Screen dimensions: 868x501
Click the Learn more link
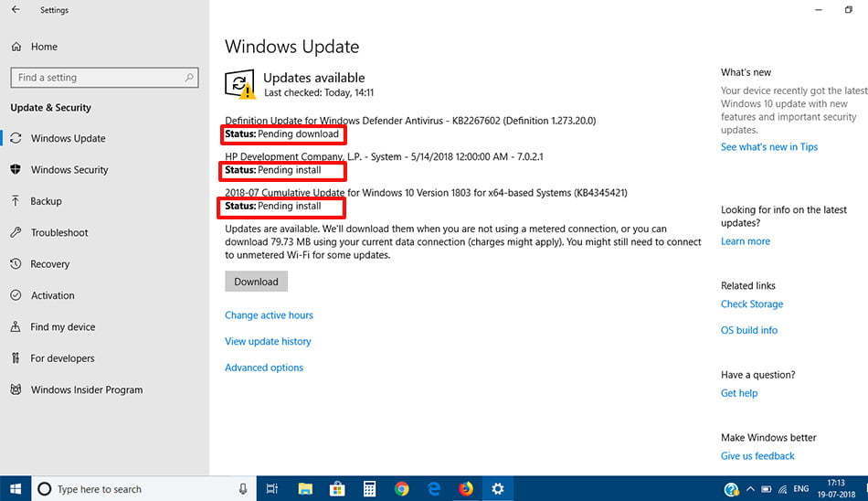(x=745, y=241)
